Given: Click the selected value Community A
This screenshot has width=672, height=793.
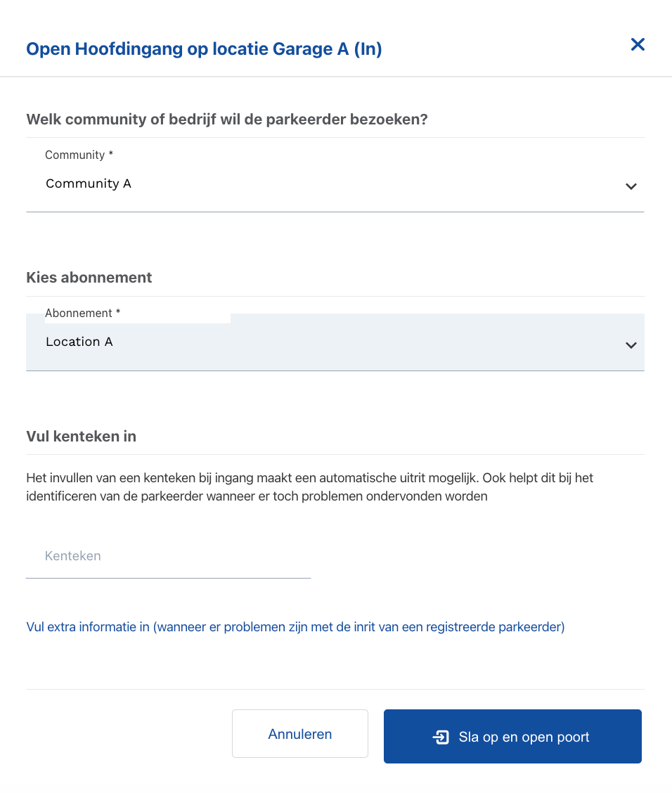Looking at the screenshot, I should click(89, 183).
